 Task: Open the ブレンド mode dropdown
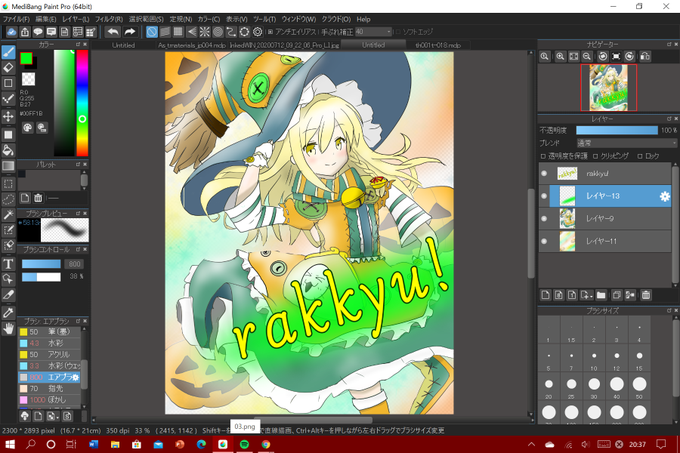click(x=626, y=143)
